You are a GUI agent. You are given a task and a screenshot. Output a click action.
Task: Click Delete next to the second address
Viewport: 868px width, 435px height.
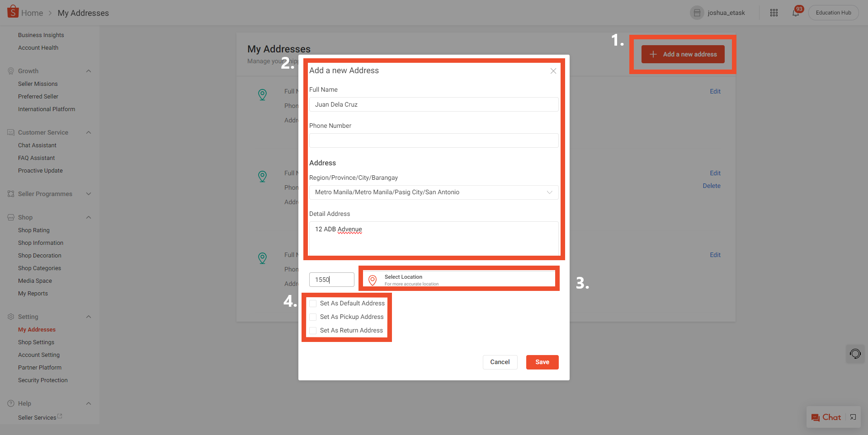click(x=712, y=185)
